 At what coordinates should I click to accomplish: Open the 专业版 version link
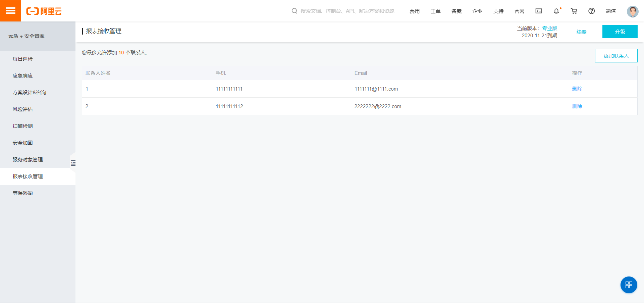point(550,29)
